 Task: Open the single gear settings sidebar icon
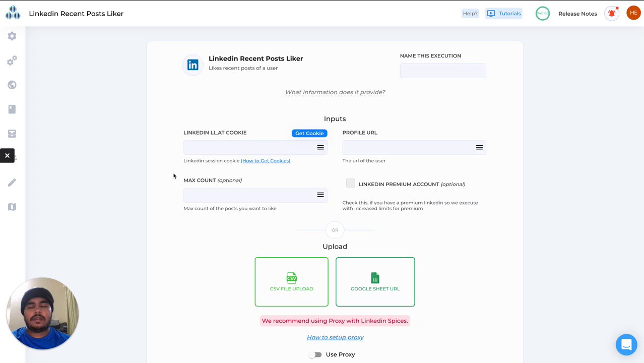click(x=12, y=36)
